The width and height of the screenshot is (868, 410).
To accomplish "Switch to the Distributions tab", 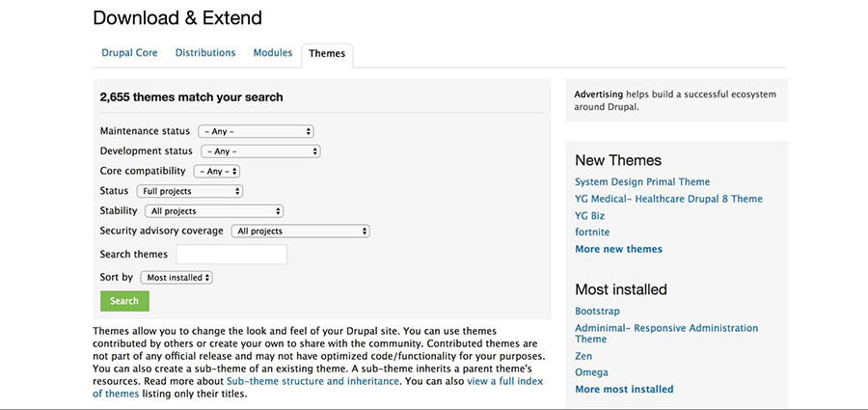I will pos(205,53).
